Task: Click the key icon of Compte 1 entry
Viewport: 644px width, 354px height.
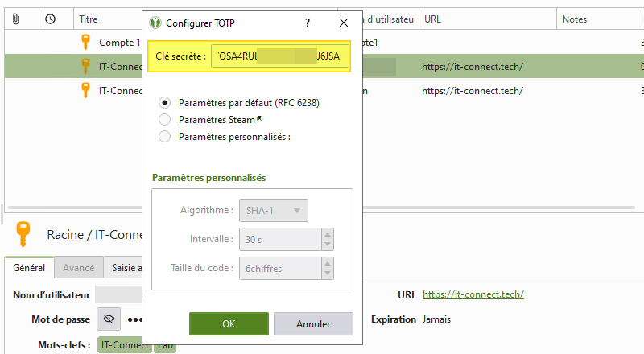Action: [85, 42]
